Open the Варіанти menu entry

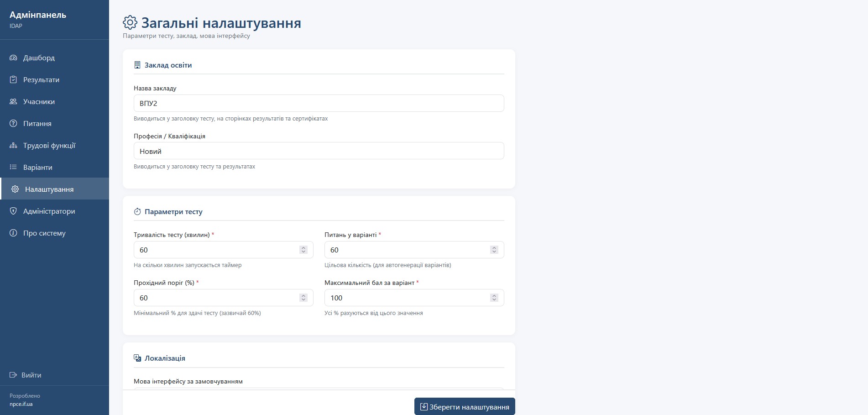pos(54,168)
